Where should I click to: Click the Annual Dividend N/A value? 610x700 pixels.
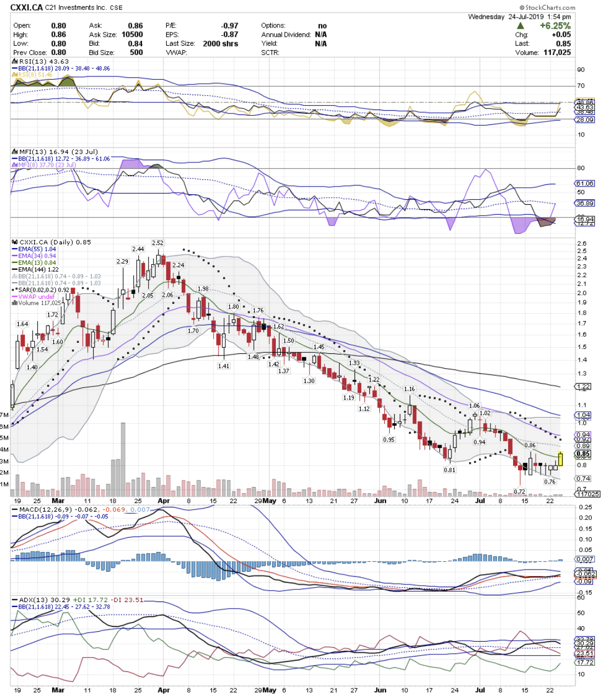point(320,35)
